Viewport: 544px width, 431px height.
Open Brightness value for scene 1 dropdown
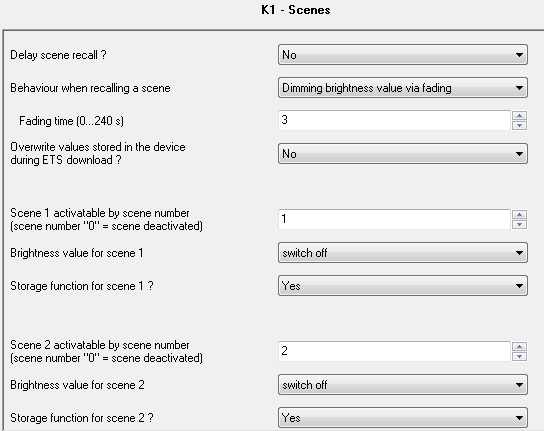[403, 253]
